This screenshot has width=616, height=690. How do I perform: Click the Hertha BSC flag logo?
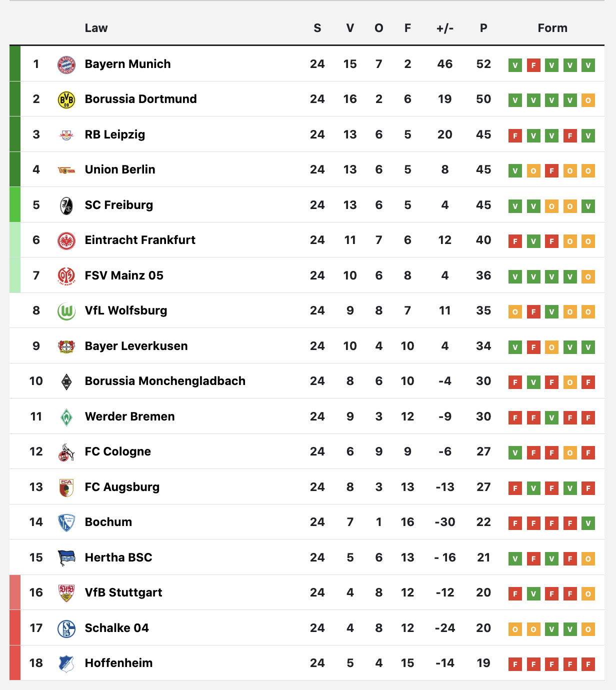click(x=66, y=558)
